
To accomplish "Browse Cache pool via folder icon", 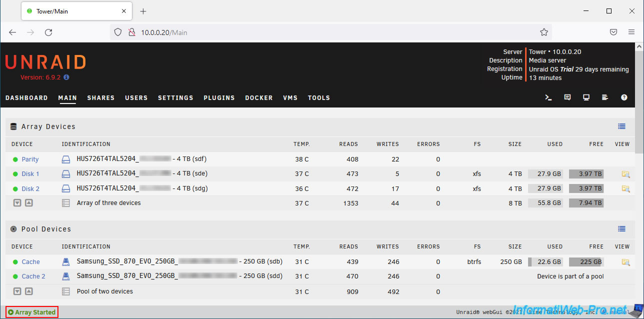I will click(x=626, y=262).
